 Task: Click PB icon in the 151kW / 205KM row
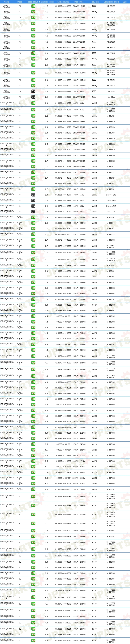coord(33,288)
